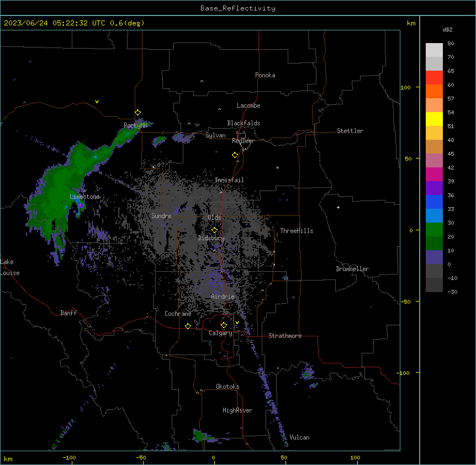Click the Strathmore label
Screen dimensions: 476x465
(x=285, y=336)
